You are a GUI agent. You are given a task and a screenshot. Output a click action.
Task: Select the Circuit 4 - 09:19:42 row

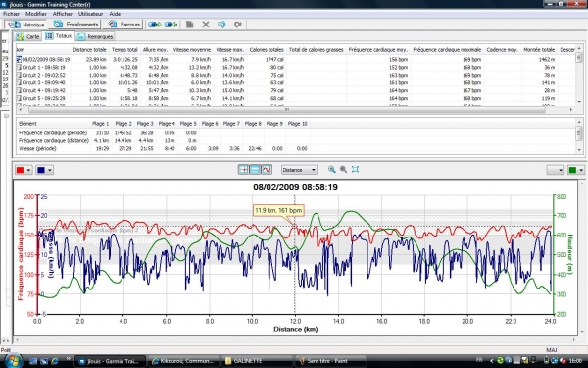(x=296, y=90)
